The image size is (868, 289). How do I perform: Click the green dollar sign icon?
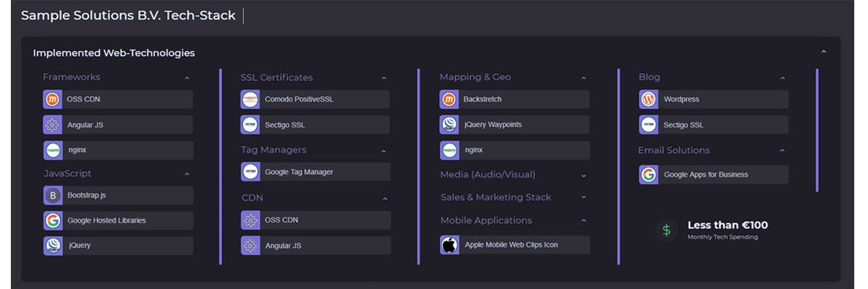pos(666,230)
